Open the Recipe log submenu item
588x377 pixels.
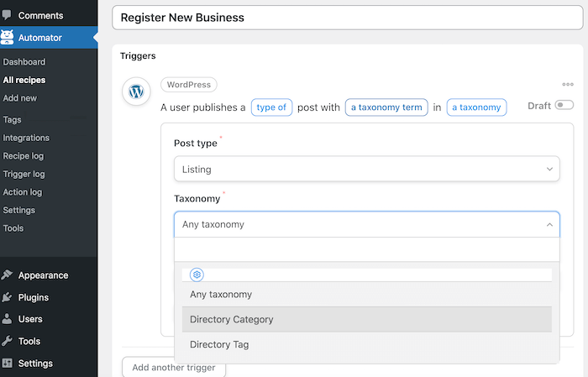tap(24, 156)
